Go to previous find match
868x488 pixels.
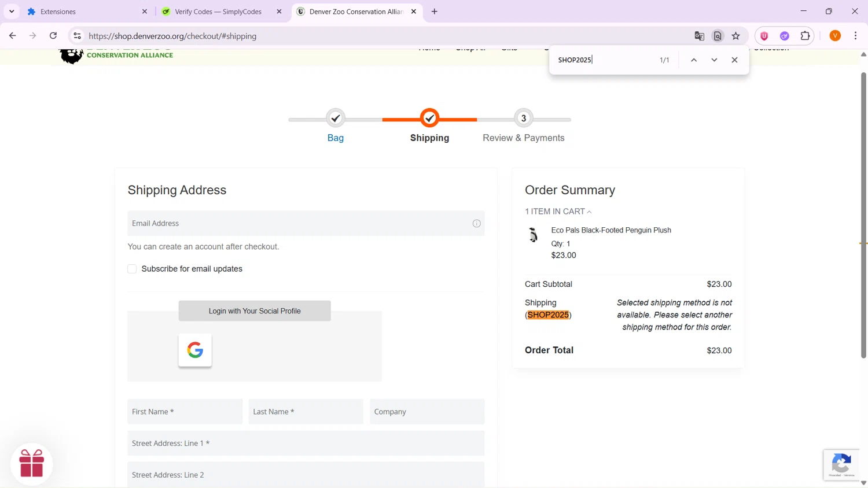(x=694, y=60)
